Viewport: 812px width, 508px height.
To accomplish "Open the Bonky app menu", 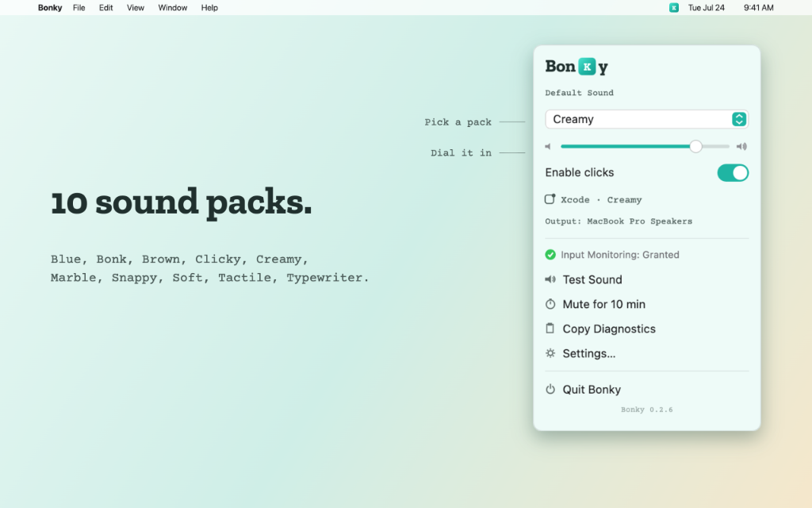I will (x=50, y=8).
